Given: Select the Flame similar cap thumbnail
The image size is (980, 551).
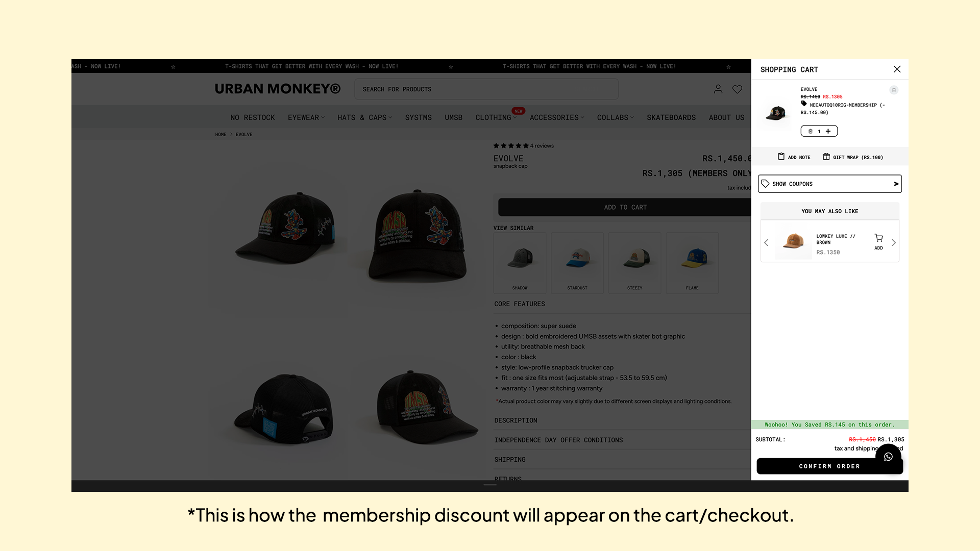Looking at the screenshot, I should point(692,263).
